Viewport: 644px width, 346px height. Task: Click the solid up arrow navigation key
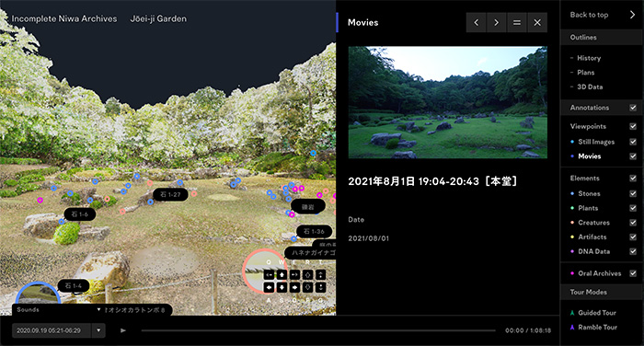tap(282, 274)
